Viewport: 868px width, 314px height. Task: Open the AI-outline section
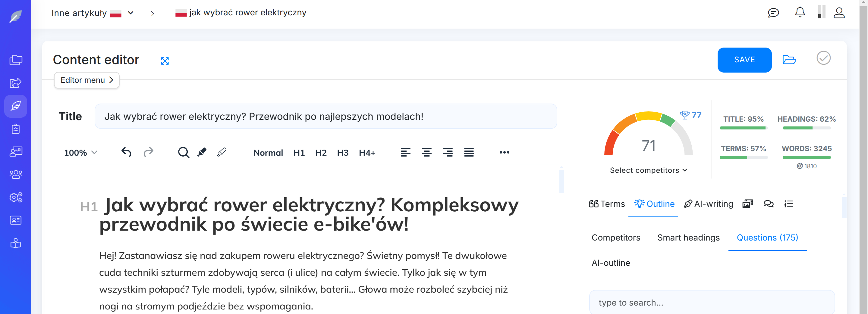(611, 263)
